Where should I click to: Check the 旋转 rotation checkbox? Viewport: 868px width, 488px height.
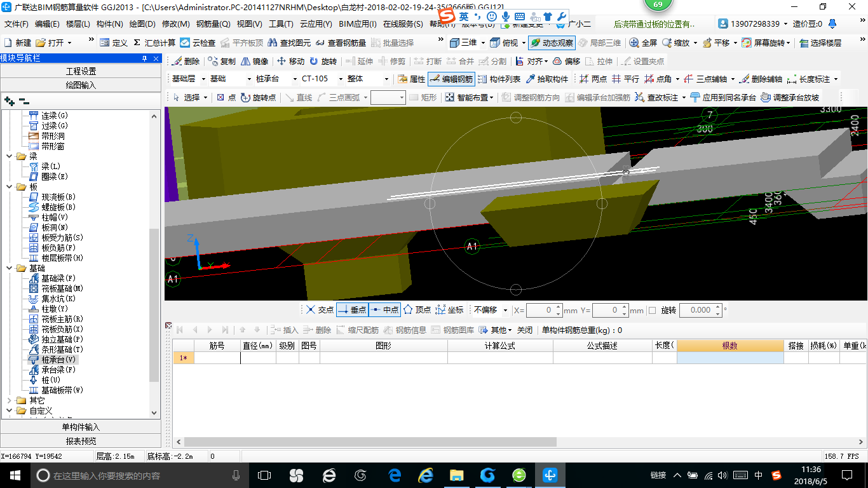point(652,310)
